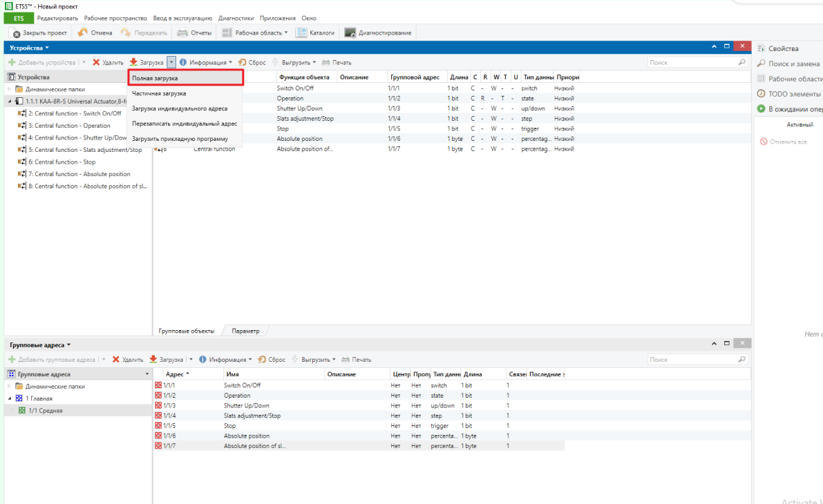Select 1.1.1 KAA-8R-S Universal Actuator device
Image resolution: width=823 pixels, height=504 pixels.
tap(71, 101)
